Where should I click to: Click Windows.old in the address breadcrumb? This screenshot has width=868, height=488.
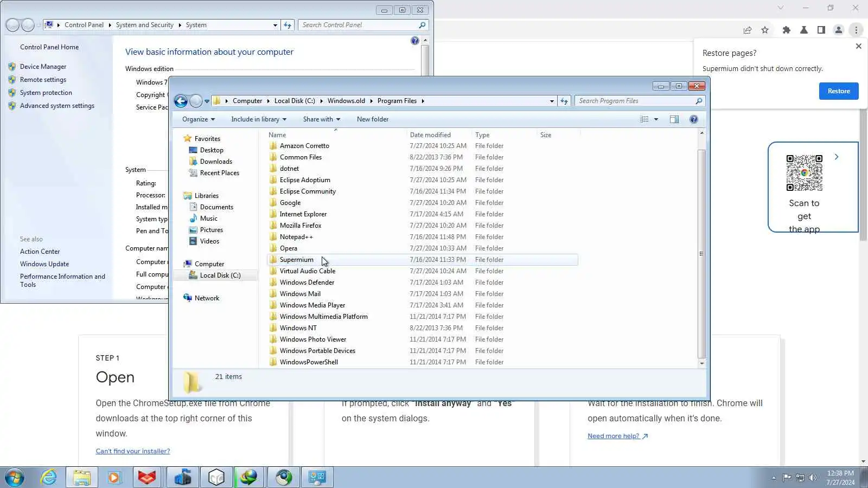coord(346,101)
